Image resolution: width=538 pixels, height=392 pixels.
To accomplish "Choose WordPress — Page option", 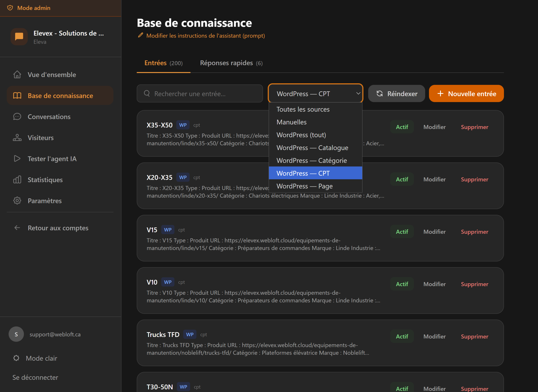I will click(x=315, y=186).
